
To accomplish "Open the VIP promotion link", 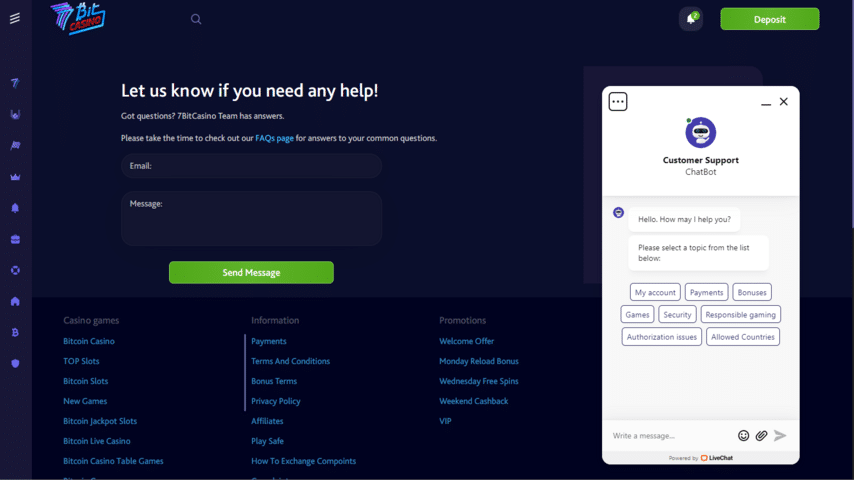I will tap(446, 421).
